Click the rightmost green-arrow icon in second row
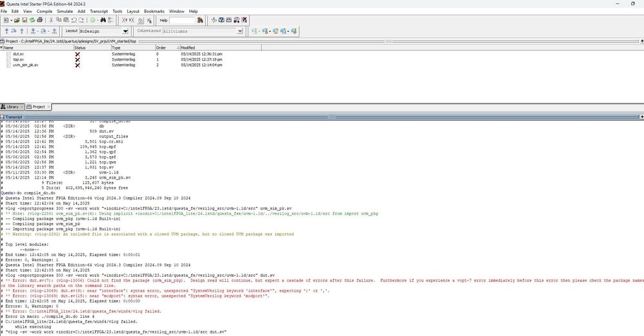Screen dimensions: 644x336 pyautogui.click(x=294, y=31)
